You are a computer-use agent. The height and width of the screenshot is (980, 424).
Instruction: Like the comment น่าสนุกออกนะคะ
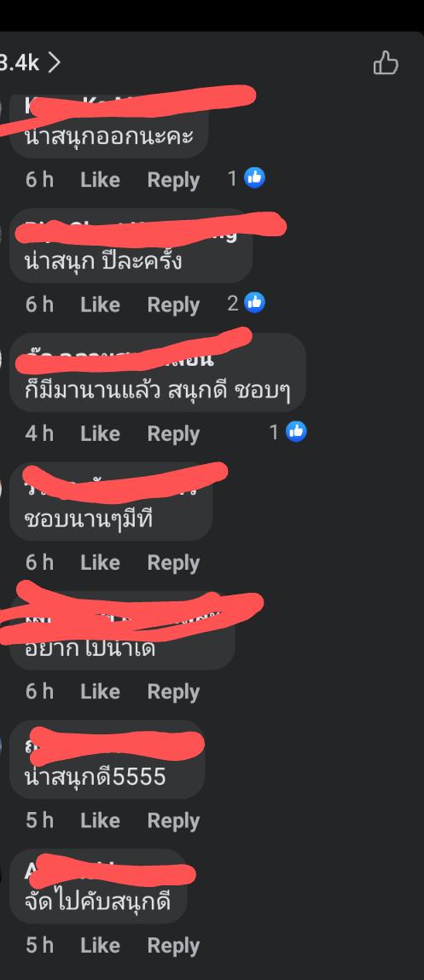100,180
